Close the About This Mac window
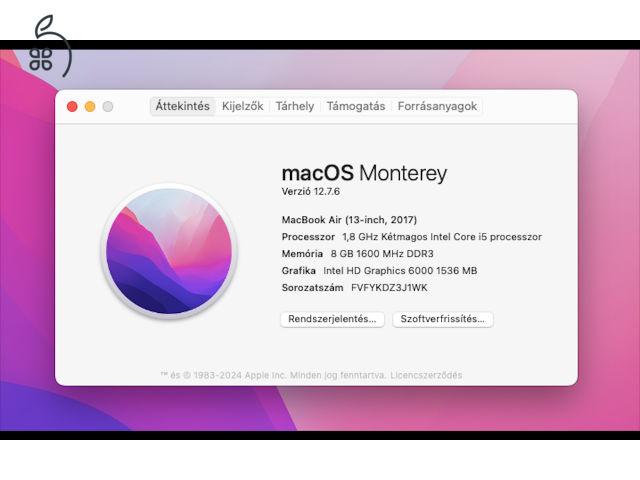 72,107
